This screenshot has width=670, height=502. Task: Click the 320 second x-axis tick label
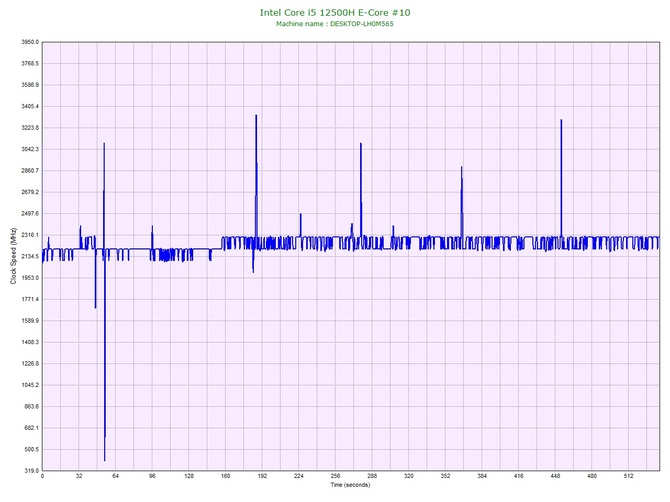(x=409, y=476)
